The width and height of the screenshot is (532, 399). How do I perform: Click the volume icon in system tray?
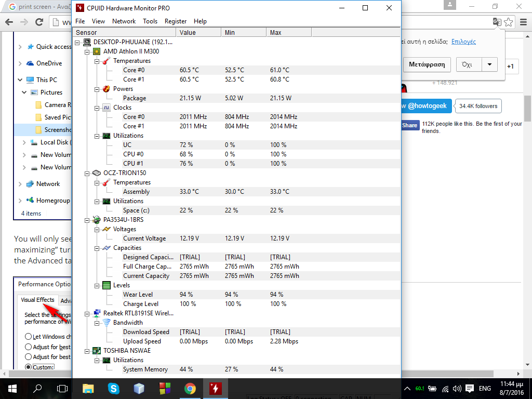(x=457, y=389)
